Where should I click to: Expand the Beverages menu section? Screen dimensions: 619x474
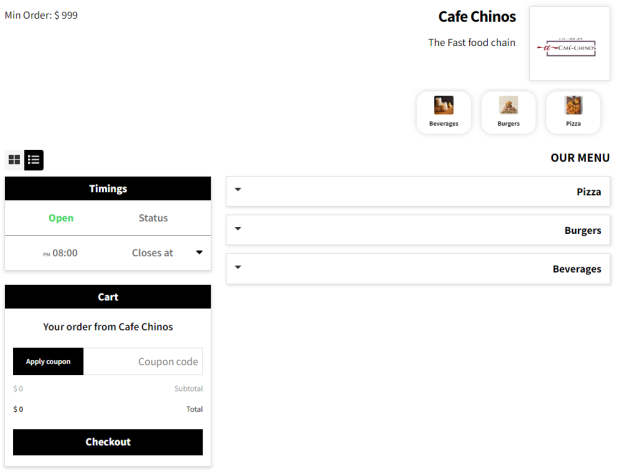417,269
